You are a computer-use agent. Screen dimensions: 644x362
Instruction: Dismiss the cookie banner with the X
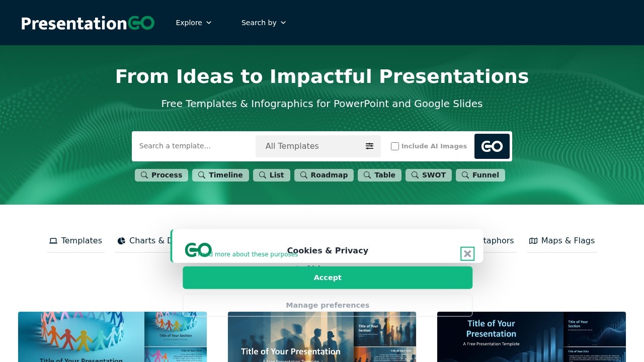[467, 253]
